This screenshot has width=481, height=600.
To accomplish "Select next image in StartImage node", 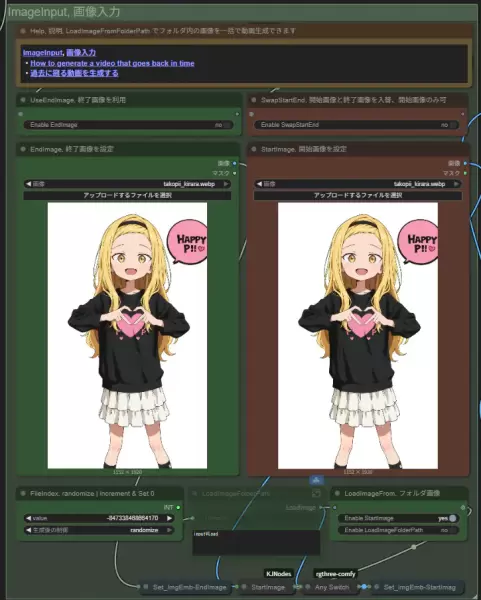I will 457,184.
